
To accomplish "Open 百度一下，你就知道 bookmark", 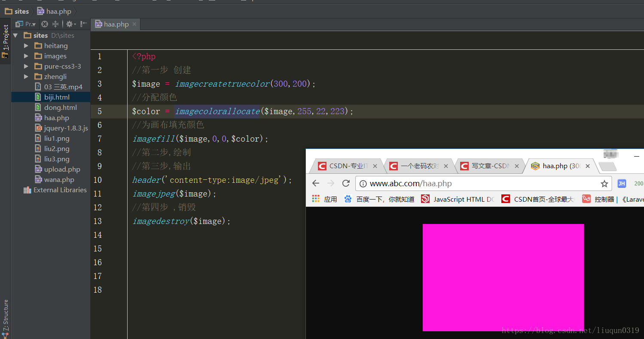I will tap(379, 199).
